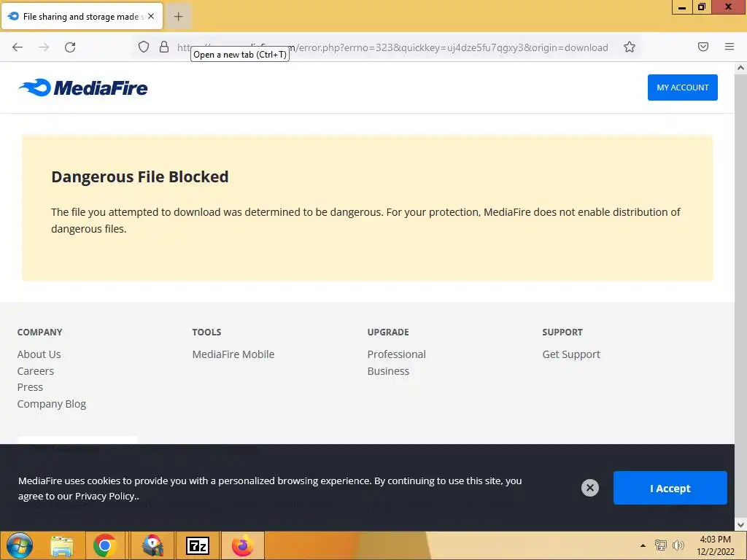Minimize the Firefox window

(x=682, y=7)
